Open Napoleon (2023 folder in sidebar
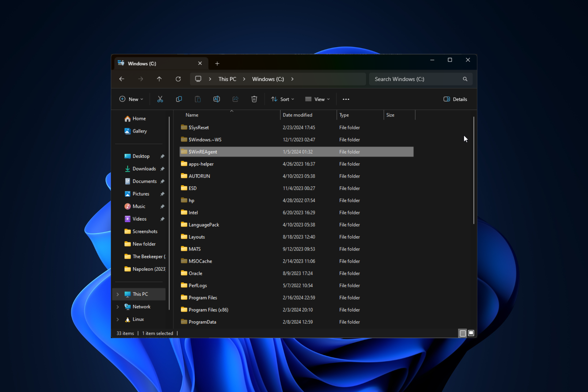 coord(145,269)
